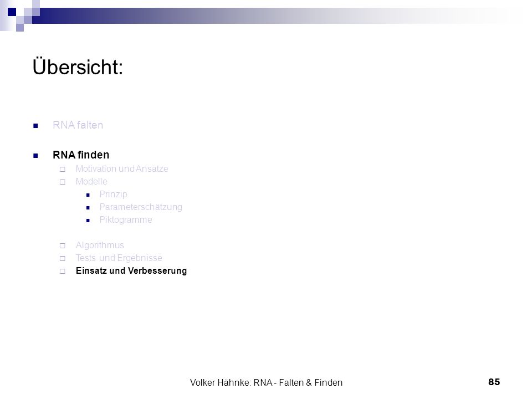Click the 'Prinzip' sub-item
The image size is (532, 399).
[113, 195]
